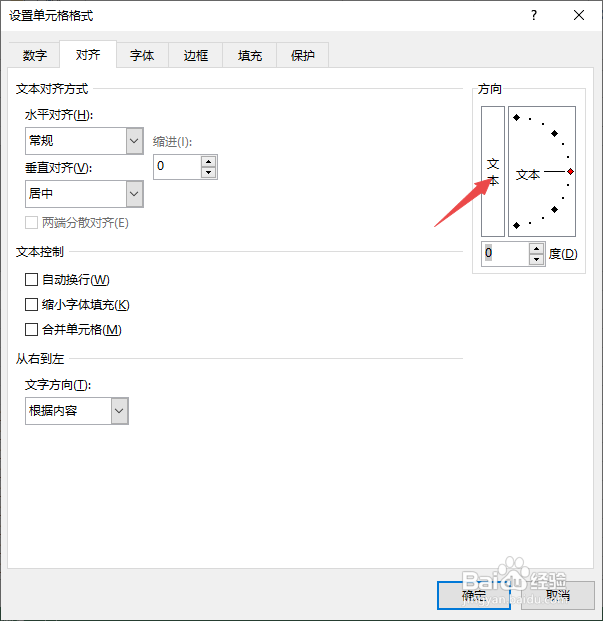Click the 取消 button
This screenshot has width=603, height=621.
(x=558, y=595)
